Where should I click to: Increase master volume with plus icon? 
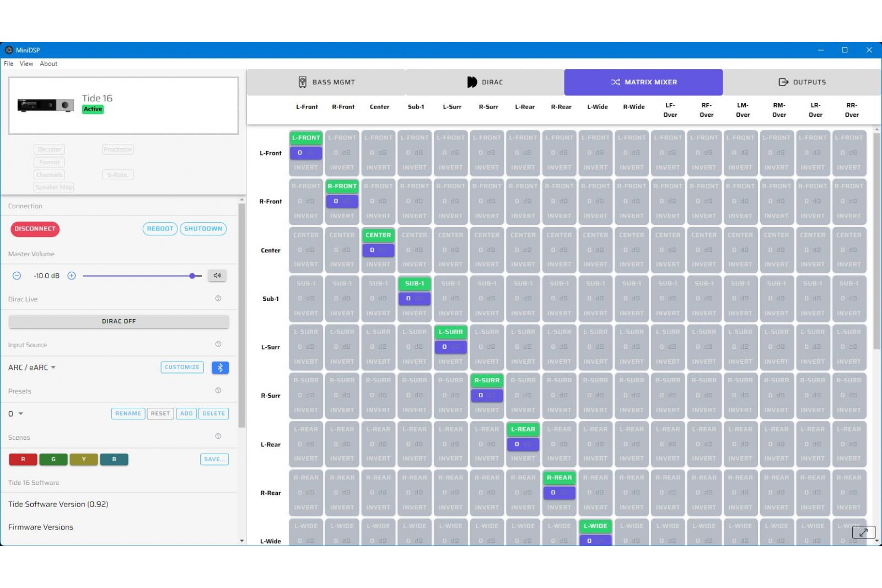click(72, 276)
